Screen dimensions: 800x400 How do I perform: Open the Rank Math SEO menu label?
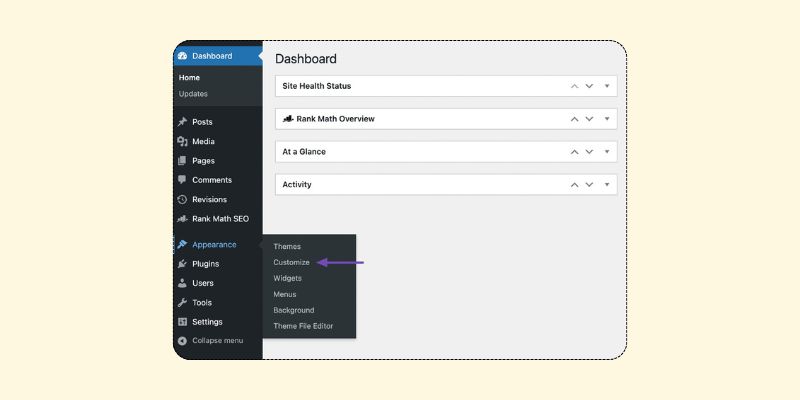coord(220,219)
